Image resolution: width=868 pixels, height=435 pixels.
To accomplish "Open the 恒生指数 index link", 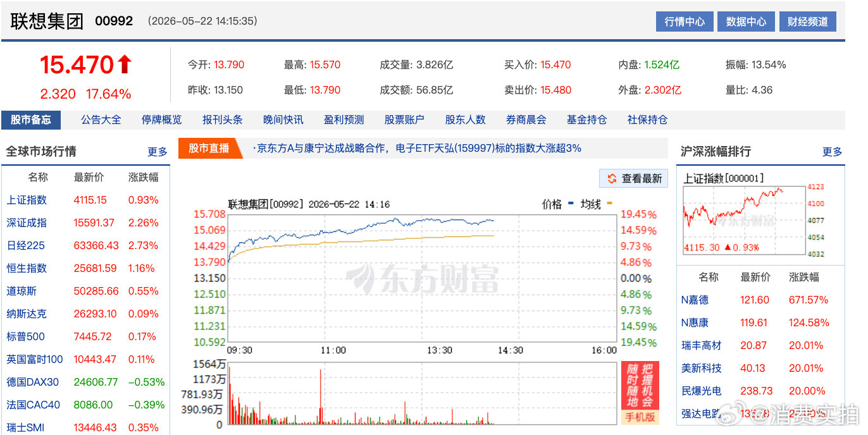I will [27, 268].
